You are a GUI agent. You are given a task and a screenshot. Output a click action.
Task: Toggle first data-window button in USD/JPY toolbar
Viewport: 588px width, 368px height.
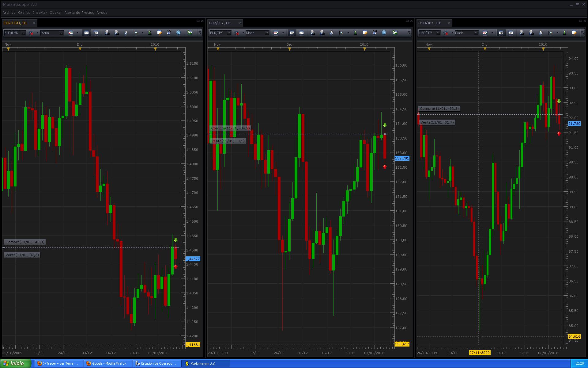click(x=501, y=33)
